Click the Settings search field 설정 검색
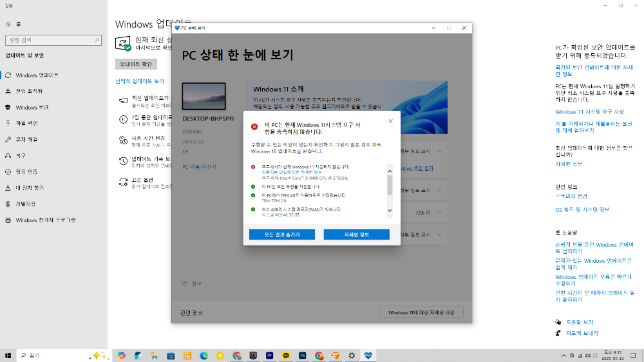Viewport: 644px width, 362px height. 53,40
